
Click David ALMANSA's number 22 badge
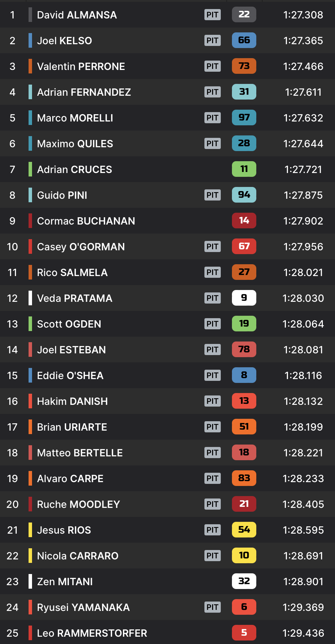pyautogui.click(x=244, y=15)
